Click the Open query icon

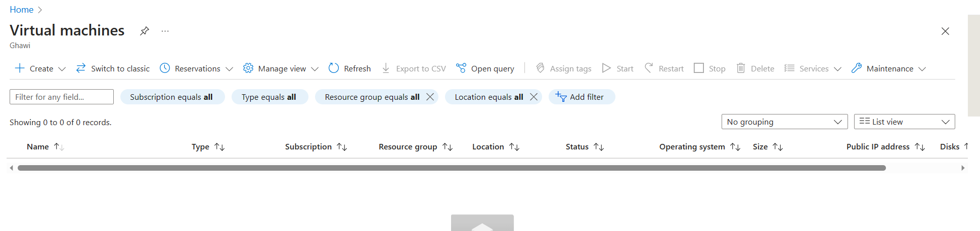tap(461, 68)
